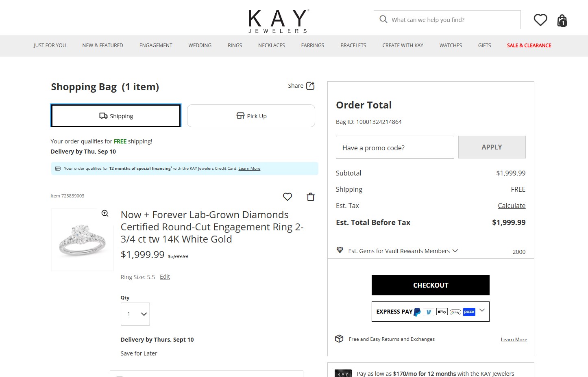Open the wishlist heart icon in header

(x=540, y=20)
